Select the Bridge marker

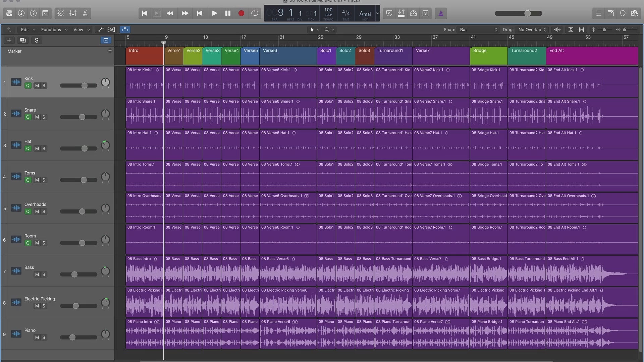[489, 55]
